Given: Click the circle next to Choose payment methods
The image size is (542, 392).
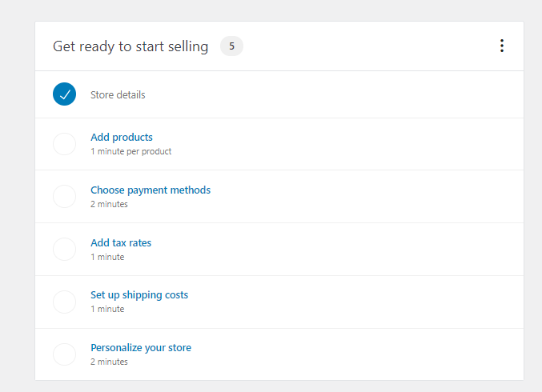Looking at the screenshot, I should tap(64, 197).
